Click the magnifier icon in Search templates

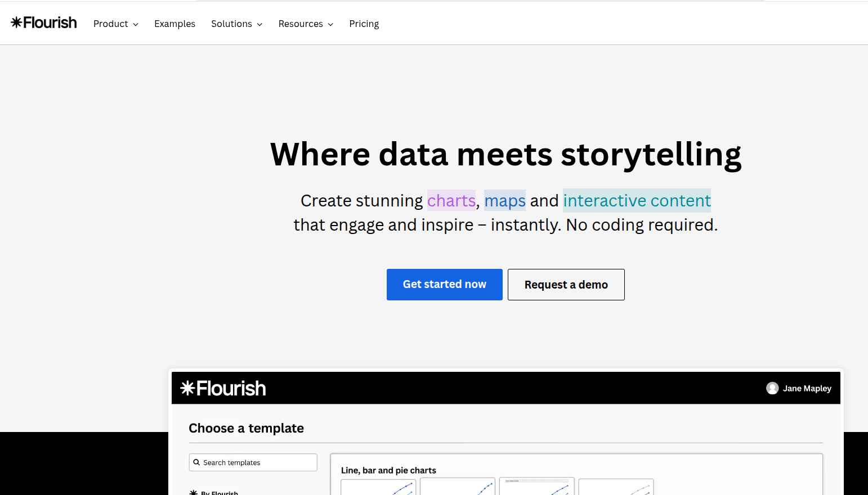pyautogui.click(x=196, y=462)
